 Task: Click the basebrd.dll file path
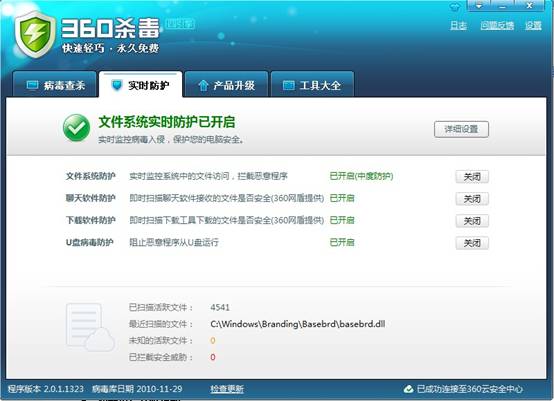[x=297, y=324]
